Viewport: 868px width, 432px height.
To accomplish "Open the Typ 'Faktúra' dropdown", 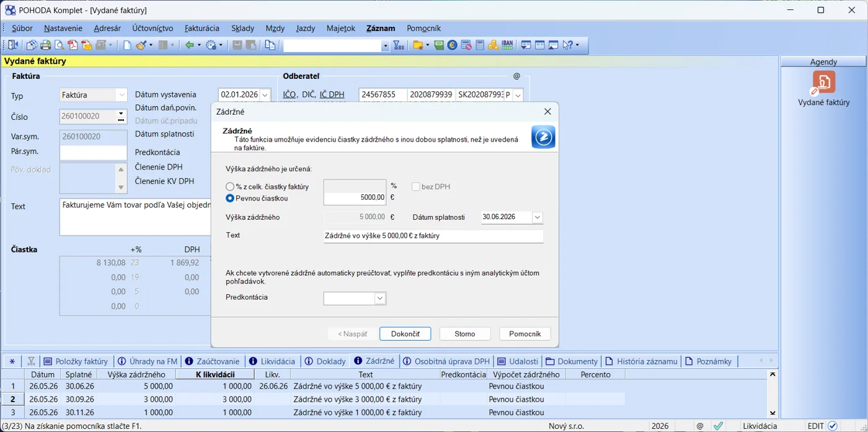I will click(x=122, y=95).
